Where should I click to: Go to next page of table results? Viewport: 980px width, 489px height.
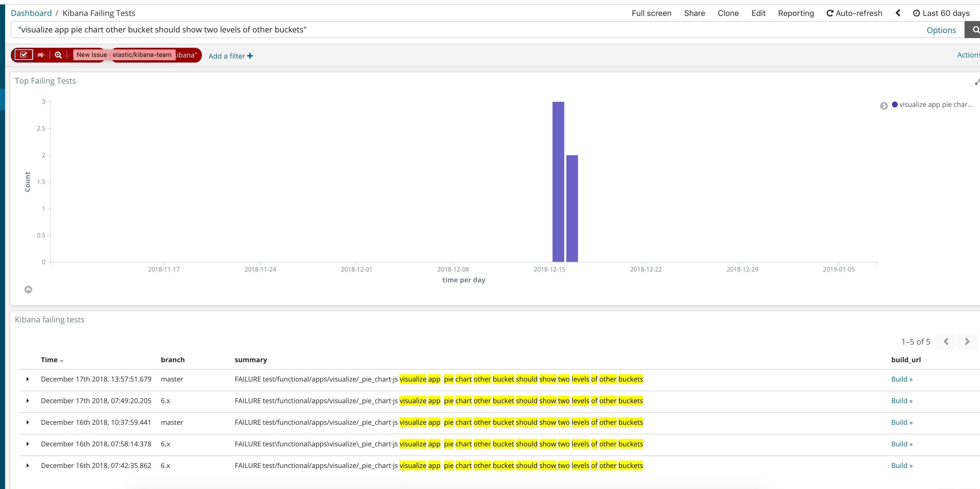(x=967, y=341)
